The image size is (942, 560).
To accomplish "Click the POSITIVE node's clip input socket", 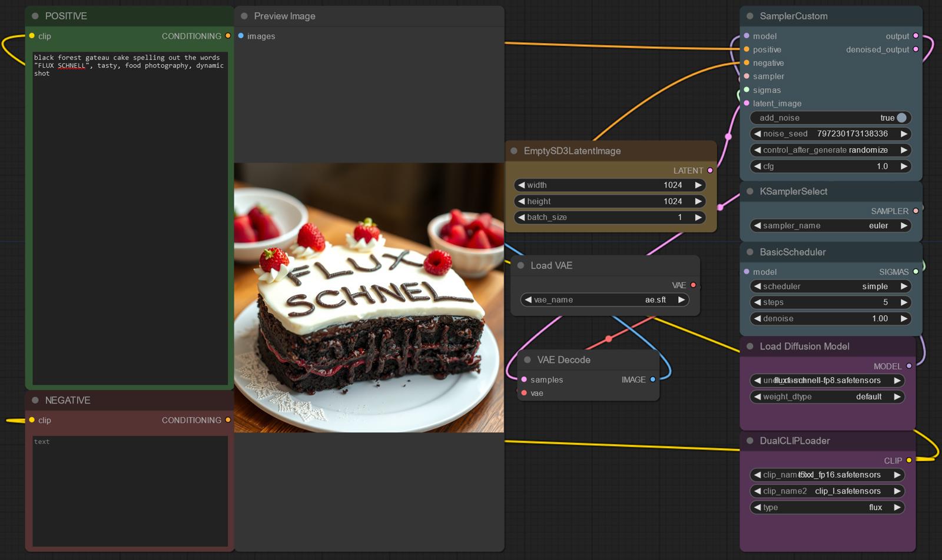I will (32, 36).
